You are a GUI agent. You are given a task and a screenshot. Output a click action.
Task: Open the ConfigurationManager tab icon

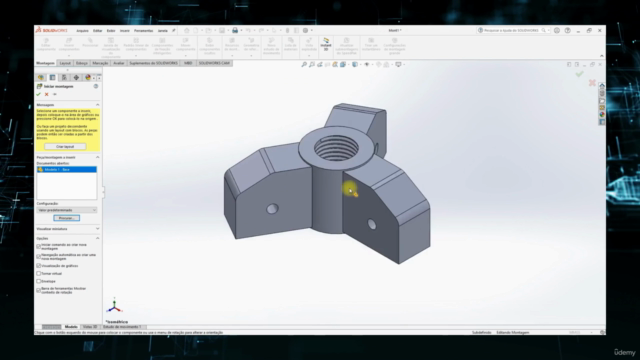(x=64, y=78)
